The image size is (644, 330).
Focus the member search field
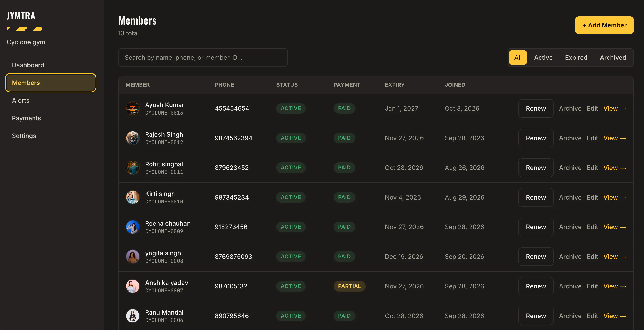pyautogui.click(x=203, y=58)
